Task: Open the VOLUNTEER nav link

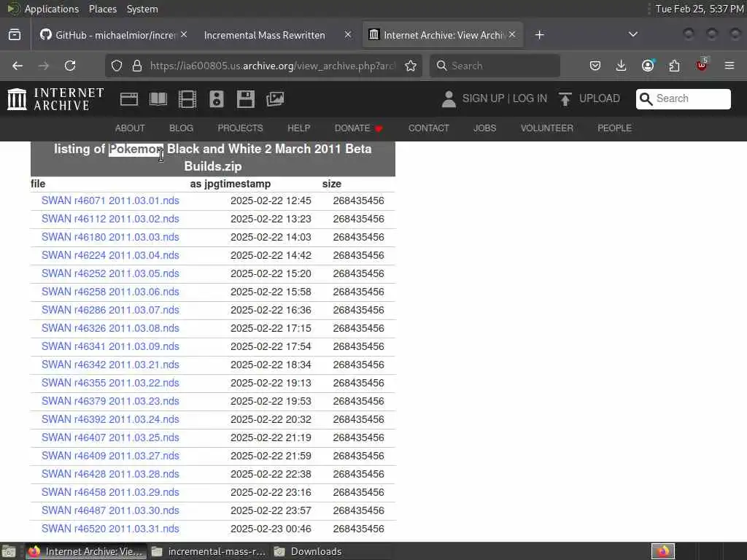Action: pos(547,128)
